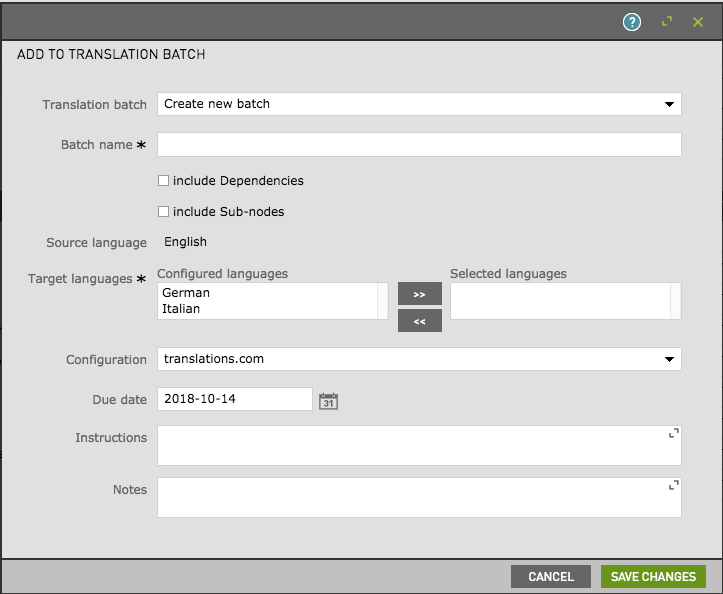The image size is (723, 594).
Task: Choose Italian from Configured languages
Action: pyautogui.click(x=181, y=309)
